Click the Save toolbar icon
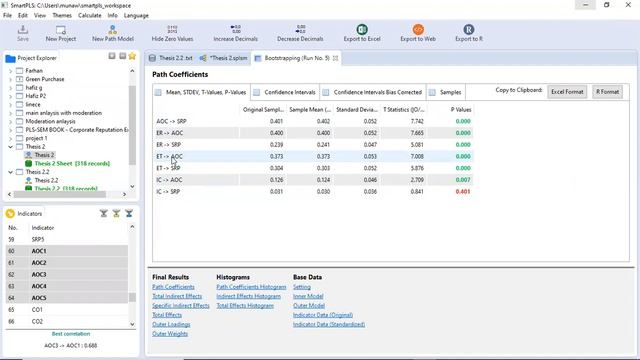Viewport: 640px width, 360px height. click(23, 33)
